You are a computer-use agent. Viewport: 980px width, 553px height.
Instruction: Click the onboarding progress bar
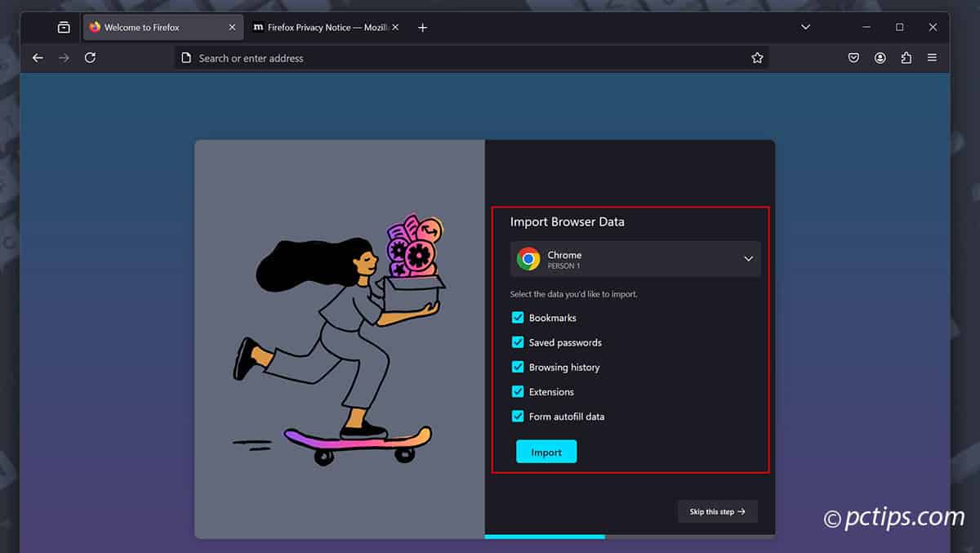coord(630,537)
